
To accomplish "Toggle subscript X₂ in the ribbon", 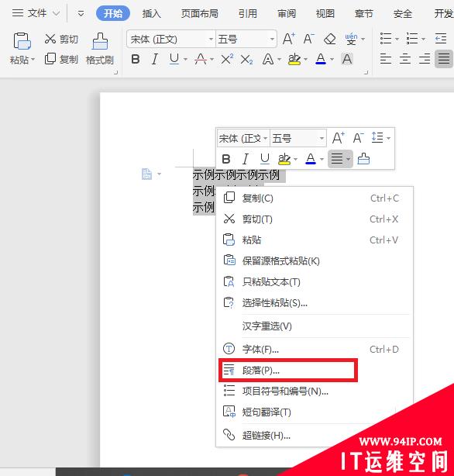I will (x=246, y=59).
